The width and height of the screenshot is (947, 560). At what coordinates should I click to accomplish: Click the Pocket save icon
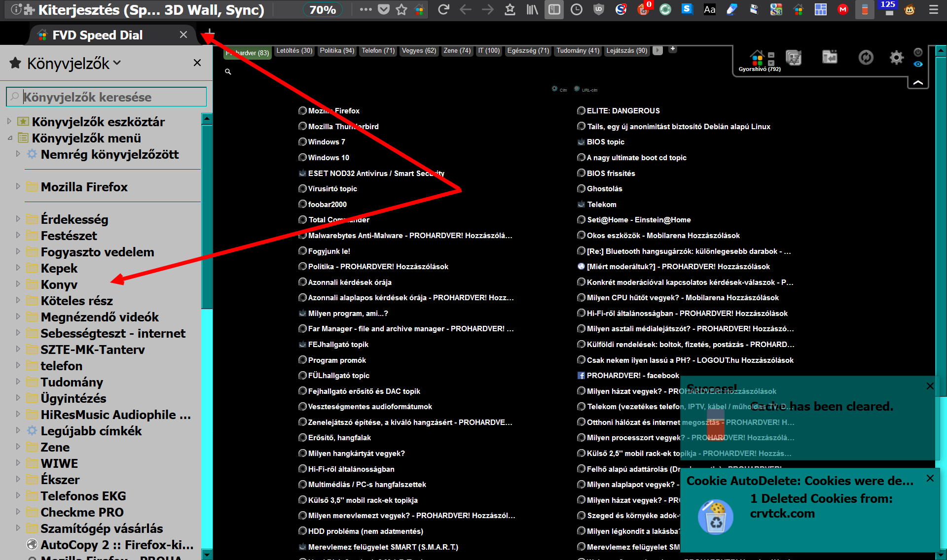383,9
